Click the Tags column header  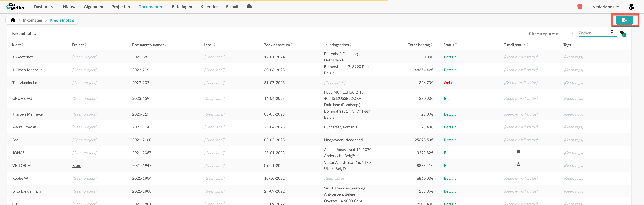pos(567,45)
